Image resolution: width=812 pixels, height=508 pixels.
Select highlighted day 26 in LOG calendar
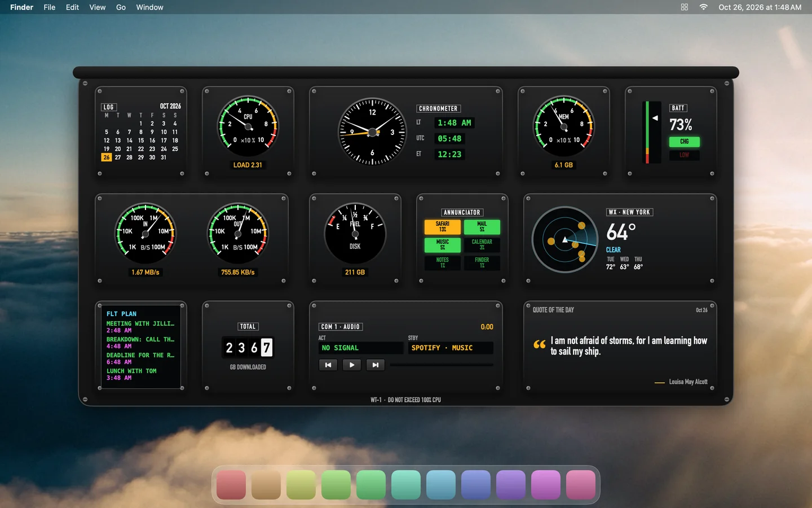point(107,157)
